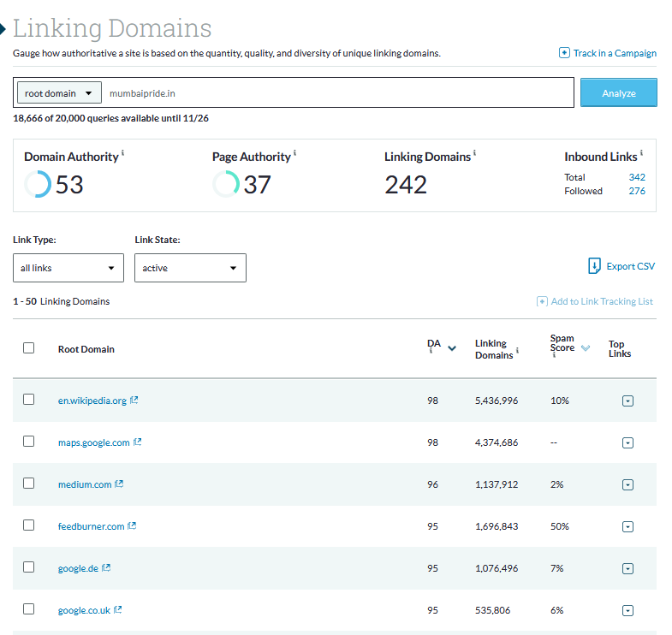Check the google.de row checkbox
The height and width of the screenshot is (635, 672).
coord(29,567)
